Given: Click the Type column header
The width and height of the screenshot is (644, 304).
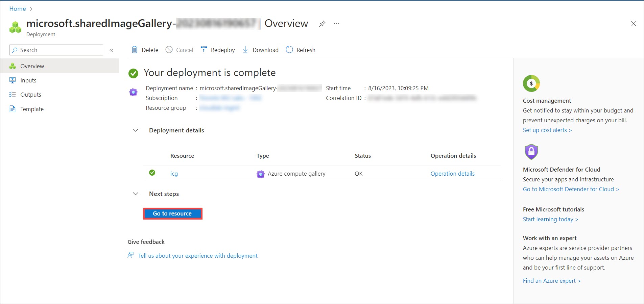Looking at the screenshot, I should 263,156.
